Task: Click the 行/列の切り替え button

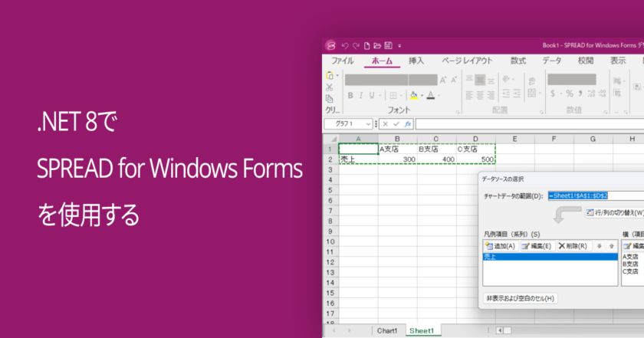Action: (x=613, y=212)
